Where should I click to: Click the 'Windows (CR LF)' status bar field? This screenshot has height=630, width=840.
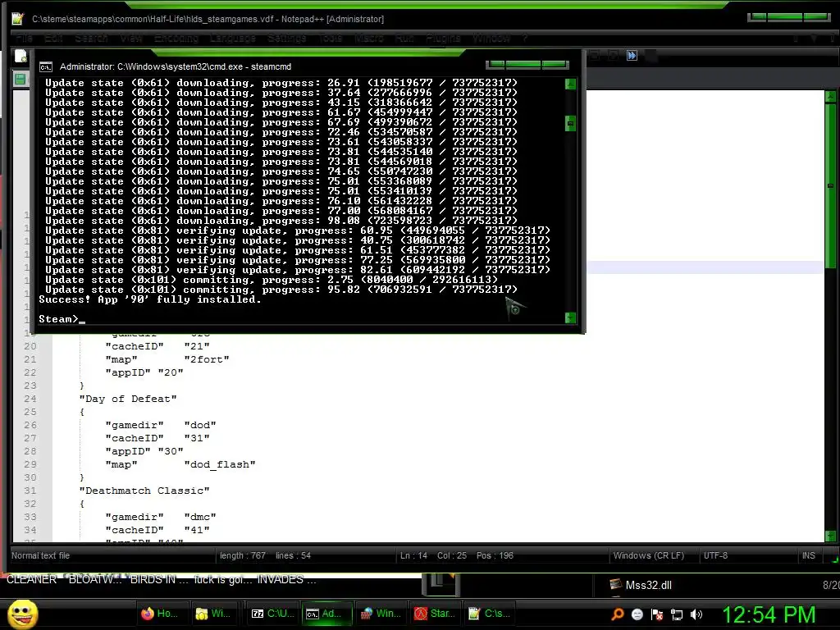click(649, 555)
